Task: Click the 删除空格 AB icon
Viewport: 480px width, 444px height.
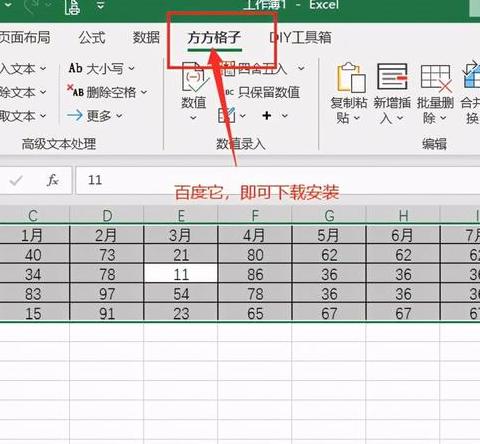Action: [75, 91]
